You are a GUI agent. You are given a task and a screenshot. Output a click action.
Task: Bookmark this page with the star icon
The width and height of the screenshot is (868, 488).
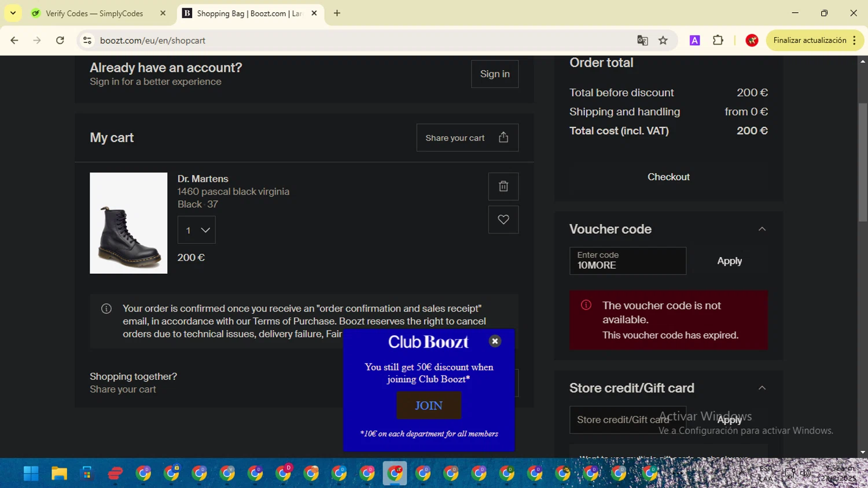click(663, 41)
